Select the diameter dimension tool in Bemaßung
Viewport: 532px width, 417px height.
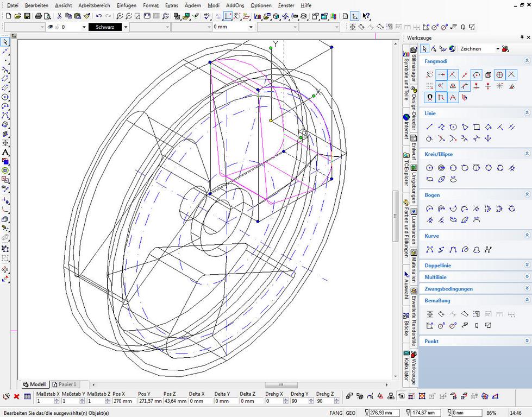point(453,326)
